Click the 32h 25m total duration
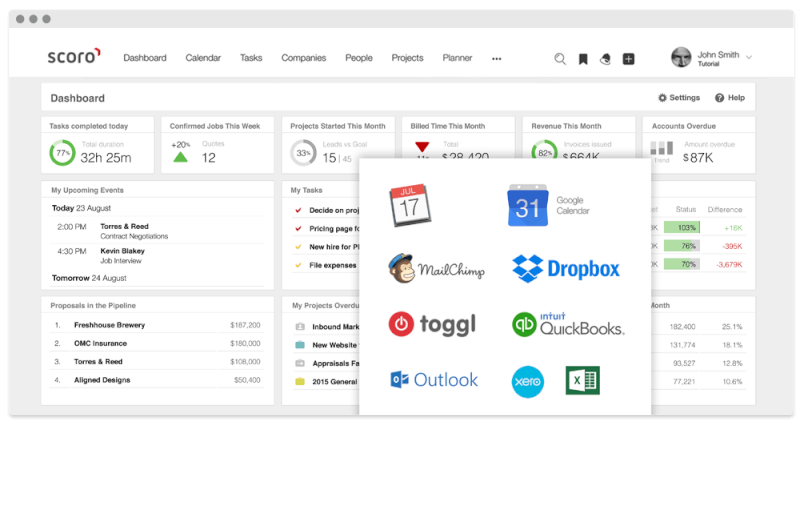The image size is (800, 526). [106, 158]
